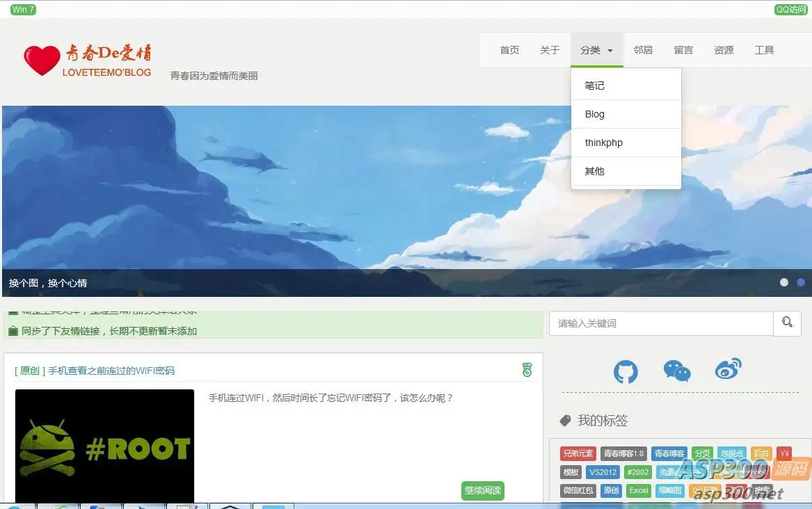
Task: Select the 后台 orange tag
Action: [x=761, y=453]
